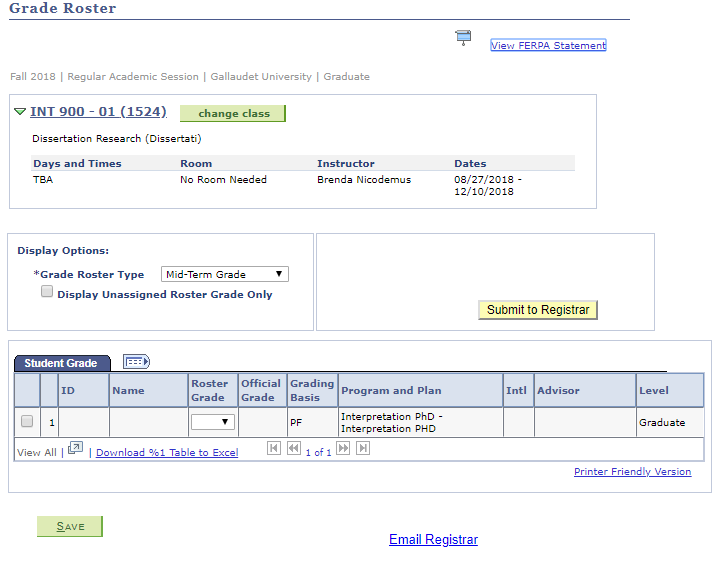Go to next row in roster
This screenshot has height=563, width=725.
343,449
